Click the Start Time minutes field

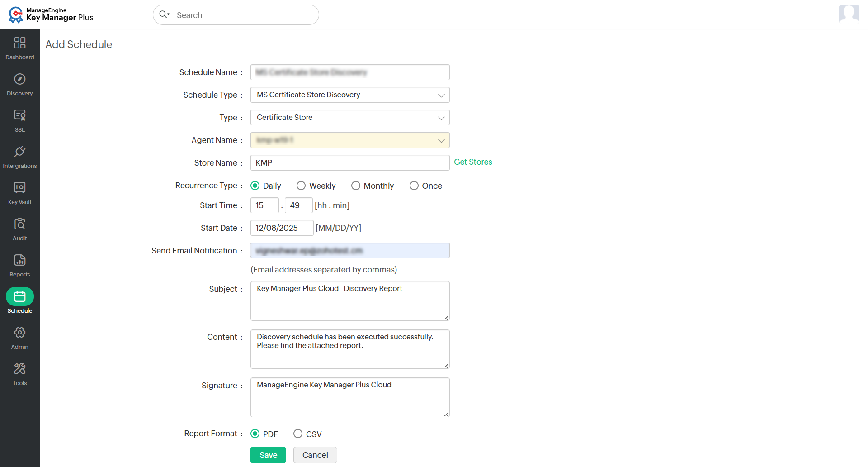(x=299, y=205)
